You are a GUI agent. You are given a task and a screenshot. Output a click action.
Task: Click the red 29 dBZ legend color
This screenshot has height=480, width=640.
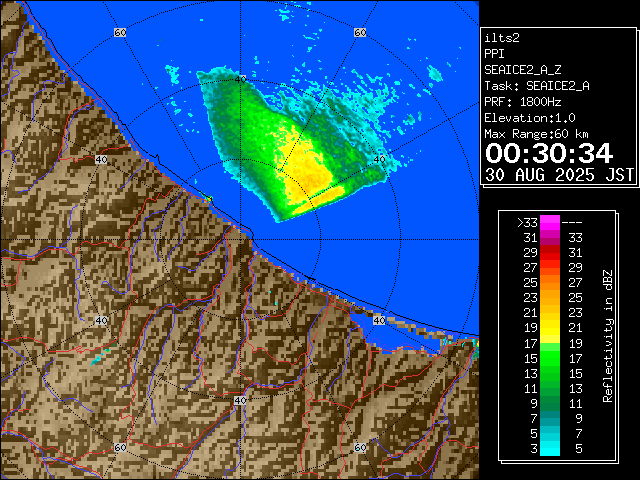pyautogui.click(x=550, y=252)
